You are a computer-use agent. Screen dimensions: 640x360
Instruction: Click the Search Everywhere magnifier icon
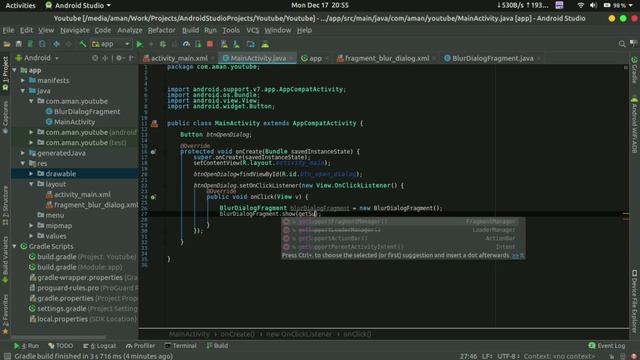pos(622,44)
